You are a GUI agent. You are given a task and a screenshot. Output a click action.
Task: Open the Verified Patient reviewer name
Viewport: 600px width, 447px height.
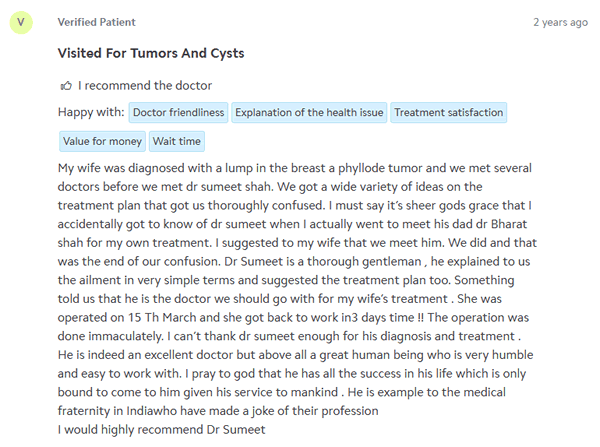96,22
